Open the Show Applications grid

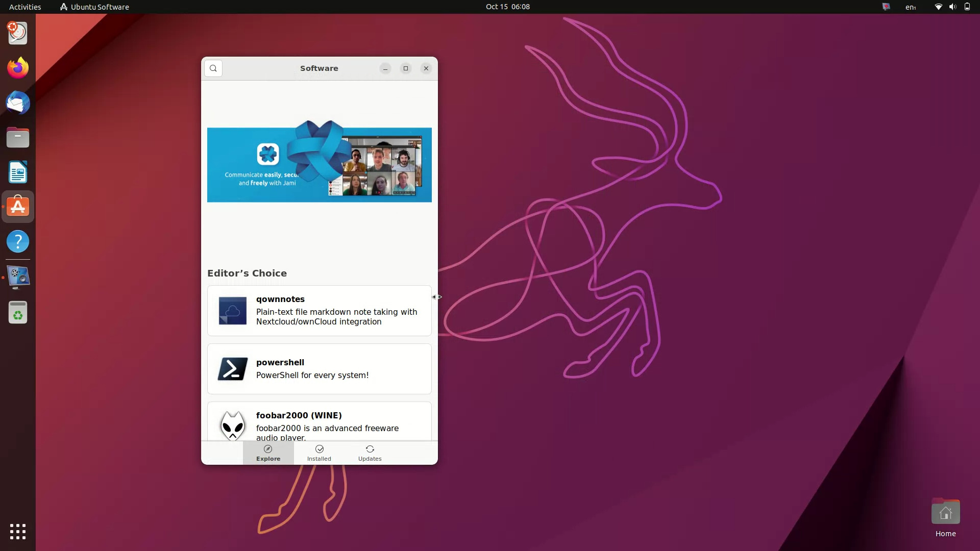point(17,532)
